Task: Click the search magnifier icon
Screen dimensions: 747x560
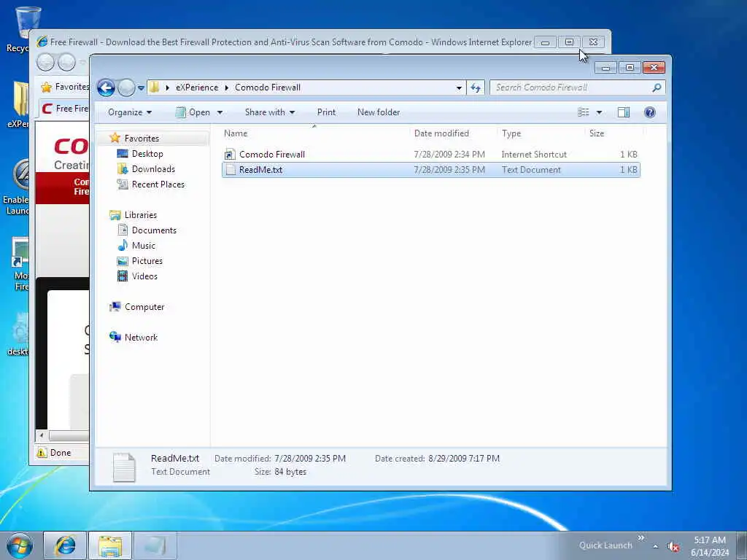Action: point(657,87)
